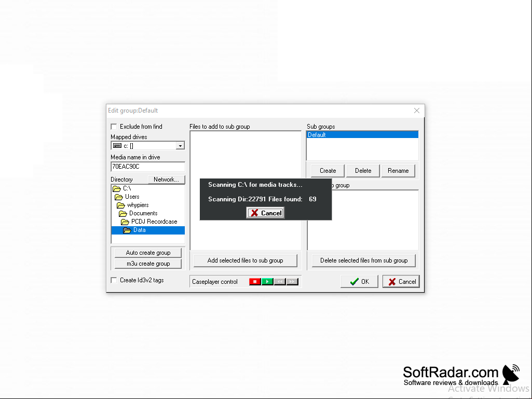Image resolution: width=532 pixels, height=399 pixels.
Task: Enable Exclude from find checkbox
Action: click(114, 127)
